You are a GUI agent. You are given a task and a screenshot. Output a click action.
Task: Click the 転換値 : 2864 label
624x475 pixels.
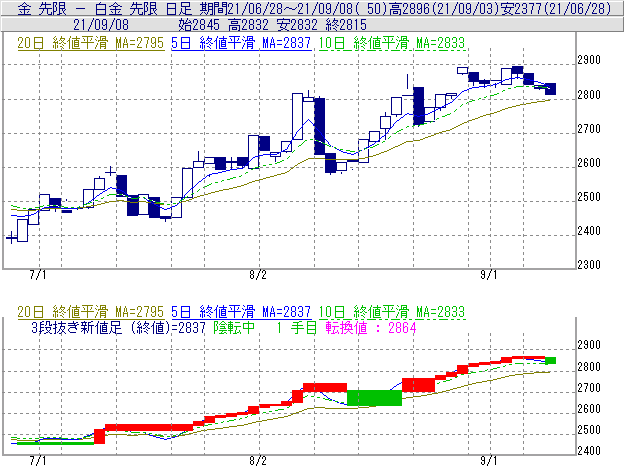[371, 328]
